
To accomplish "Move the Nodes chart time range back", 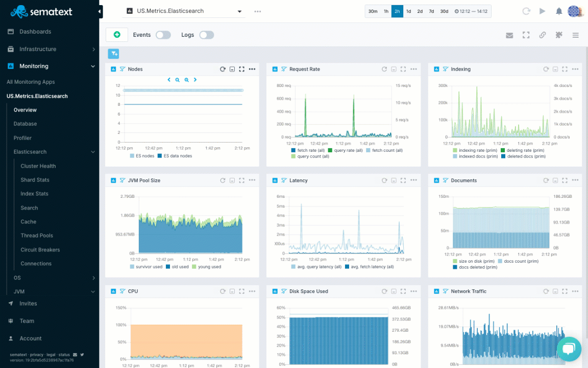I will (169, 80).
